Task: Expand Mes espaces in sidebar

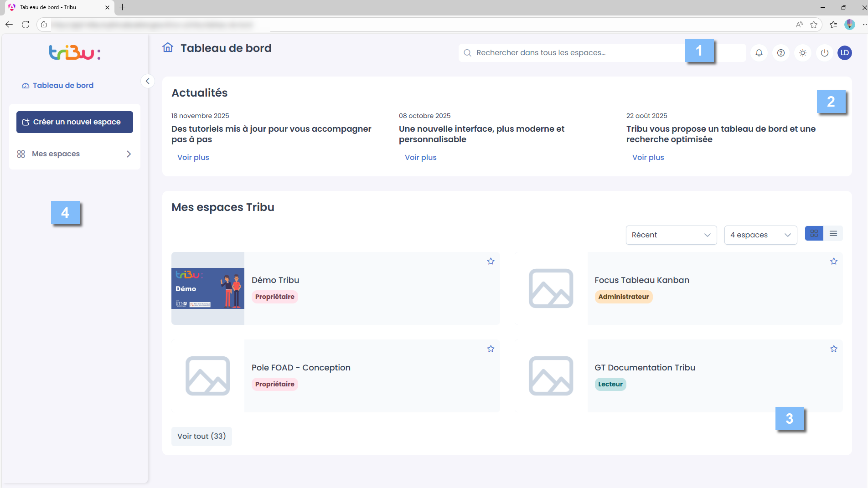Action: pyautogui.click(x=75, y=154)
